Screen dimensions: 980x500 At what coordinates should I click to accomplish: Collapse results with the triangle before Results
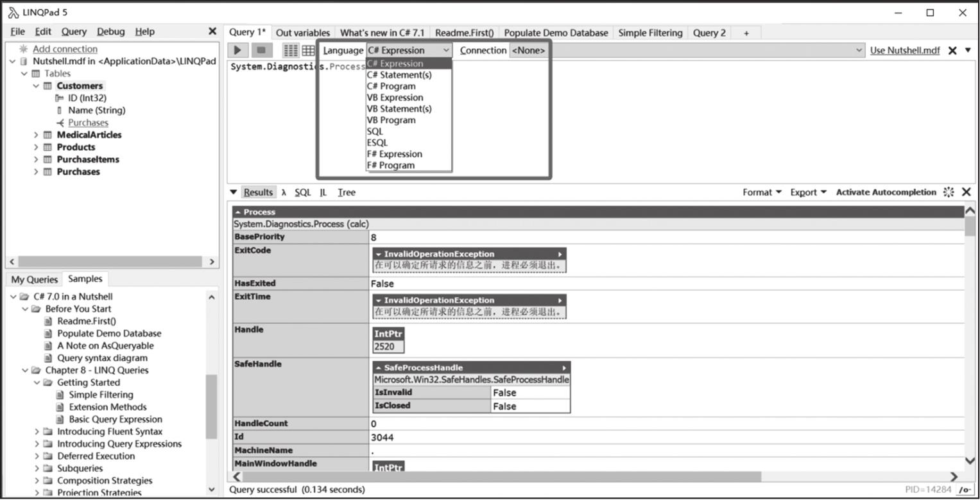click(x=233, y=192)
